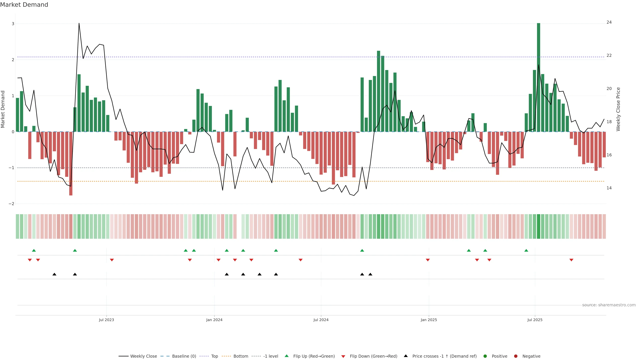Click the sharemaestro.com source text
The height and width of the screenshot is (362, 644).
point(609,305)
